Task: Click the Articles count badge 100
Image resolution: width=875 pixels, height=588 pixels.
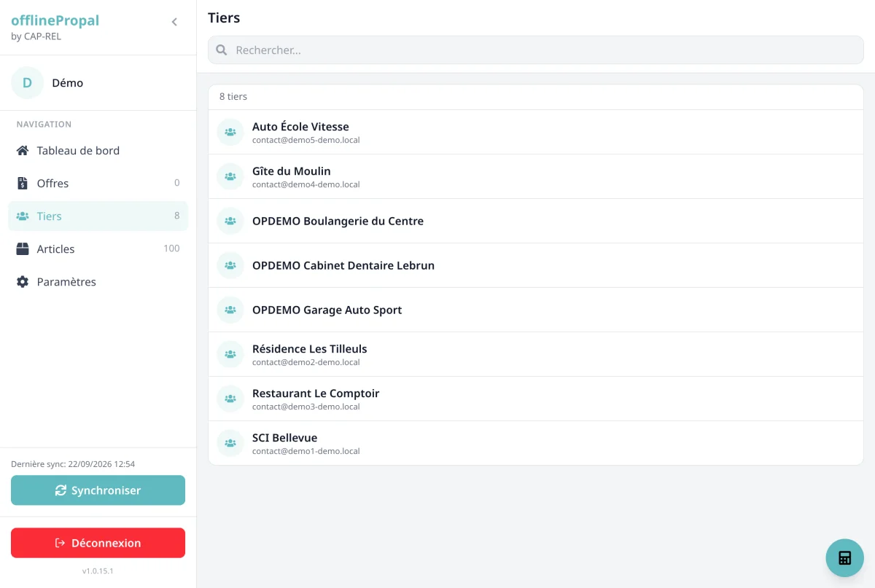Action: point(171,248)
